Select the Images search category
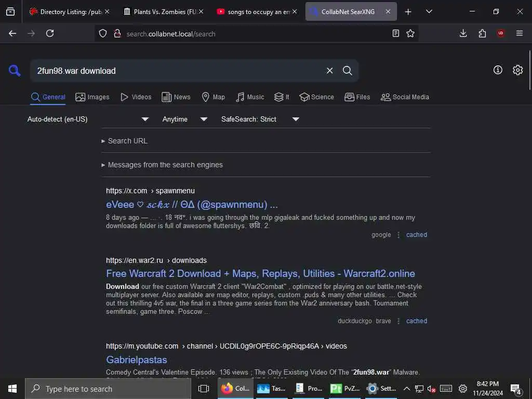The width and height of the screenshot is (532, 399). [92, 97]
